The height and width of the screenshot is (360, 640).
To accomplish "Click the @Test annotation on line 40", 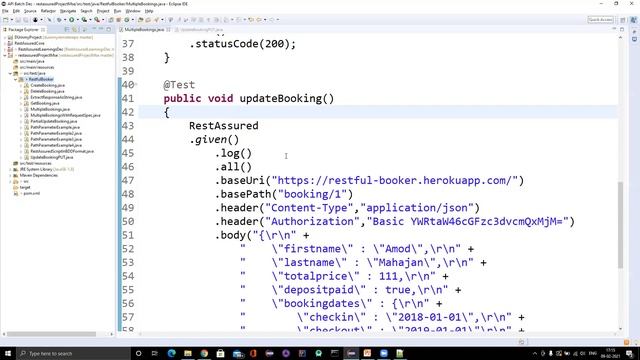I will tap(179, 84).
